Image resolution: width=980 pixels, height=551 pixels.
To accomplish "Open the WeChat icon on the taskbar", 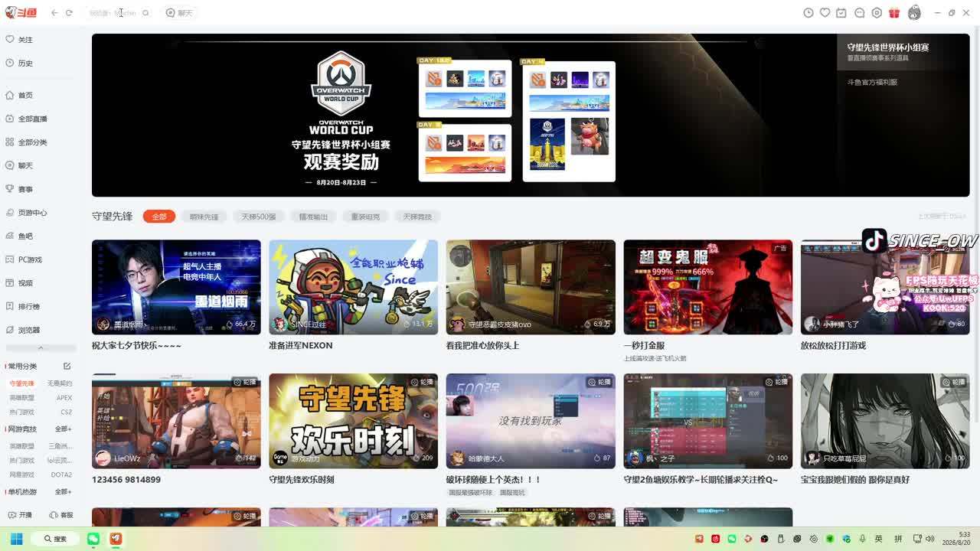I will pyautogui.click(x=93, y=539).
